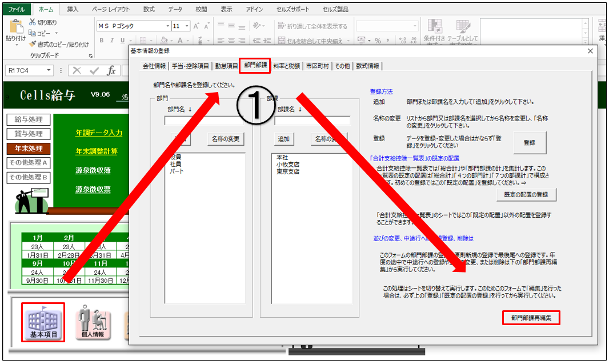Toggle italic formatting in ribbon
The height and width of the screenshot is (364, 609).
pyautogui.click(x=112, y=41)
